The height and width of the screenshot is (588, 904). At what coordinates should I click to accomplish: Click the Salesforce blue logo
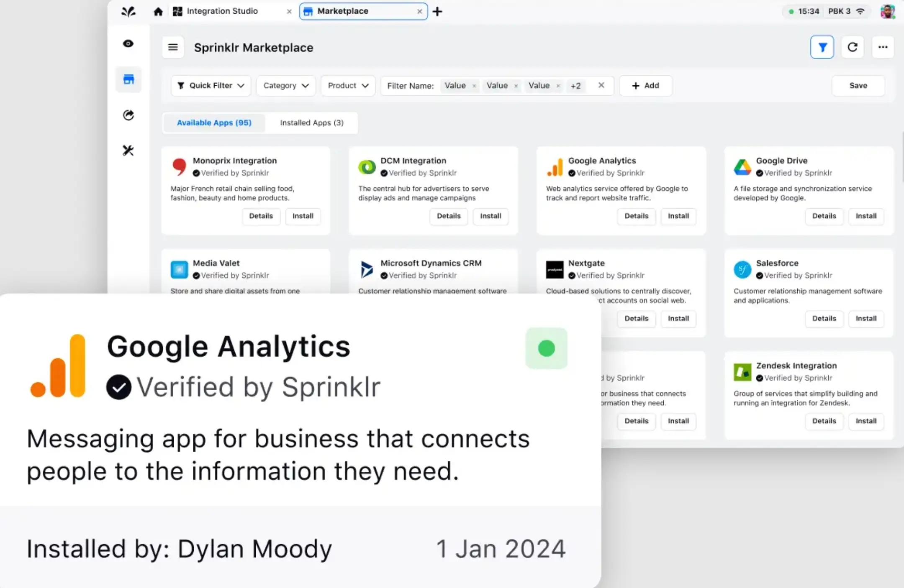coord(742,270)
